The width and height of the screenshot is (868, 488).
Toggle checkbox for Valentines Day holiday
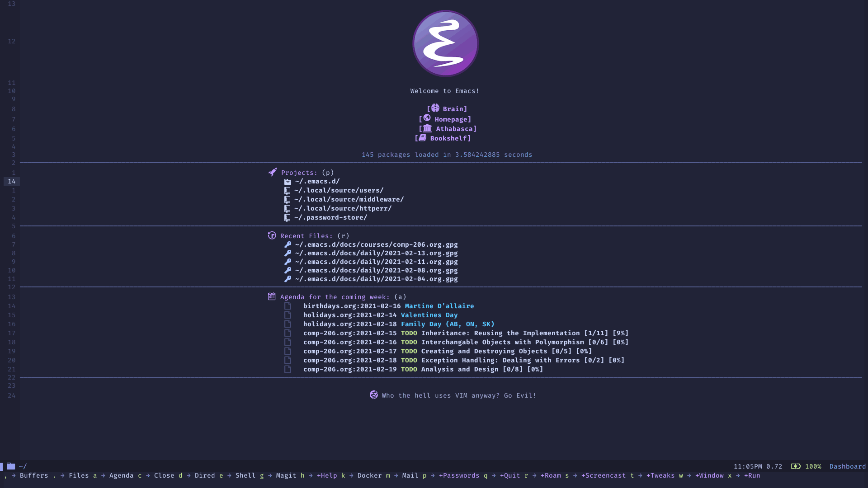[x=287, y=315]
